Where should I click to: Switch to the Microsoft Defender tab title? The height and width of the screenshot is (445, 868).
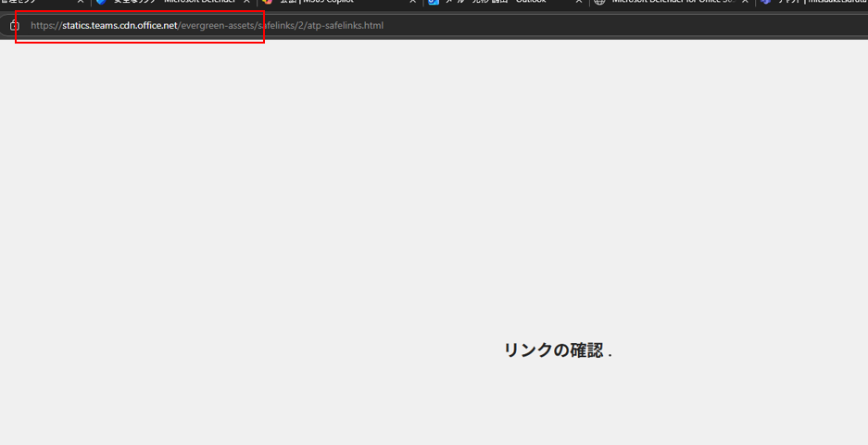pos(171,2)
